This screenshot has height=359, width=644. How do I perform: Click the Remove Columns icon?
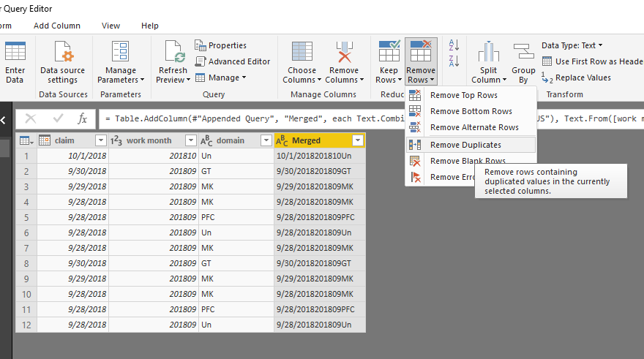(x=344, y=51)
